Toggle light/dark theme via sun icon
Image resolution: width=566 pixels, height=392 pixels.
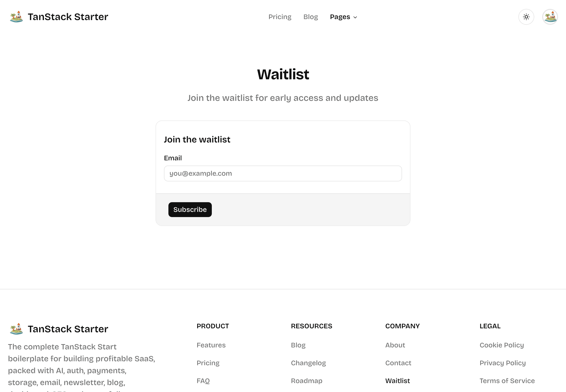point(526,17)
